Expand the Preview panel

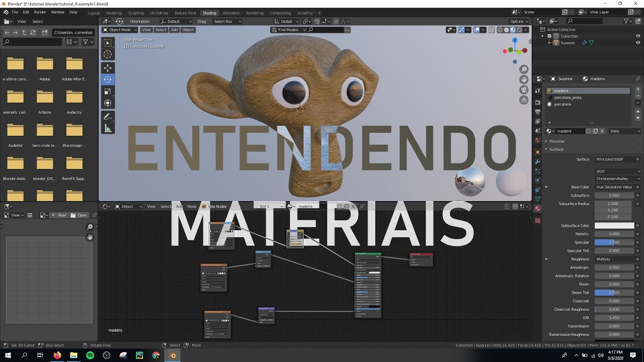click(556, 141)
